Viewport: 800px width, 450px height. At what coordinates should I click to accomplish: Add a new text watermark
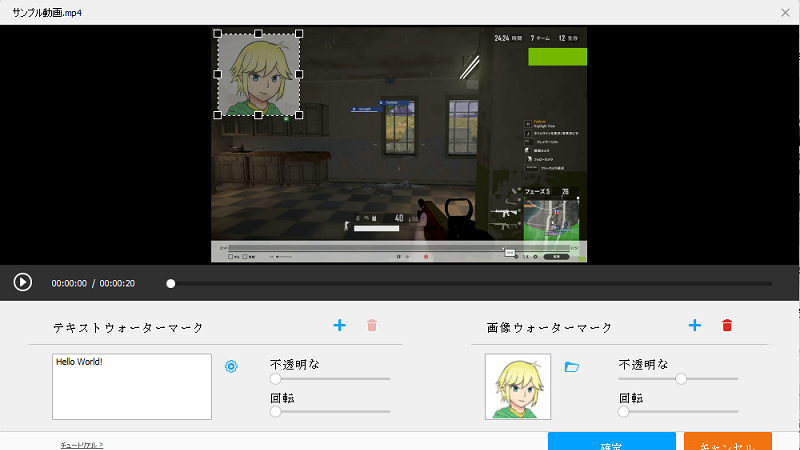339,326
